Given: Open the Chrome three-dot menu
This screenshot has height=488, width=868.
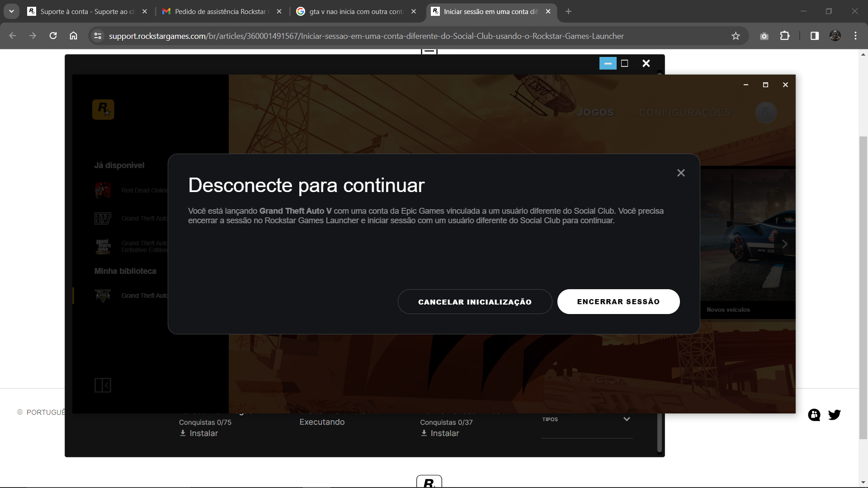Looking at the screenshot, I should point(855,36).
